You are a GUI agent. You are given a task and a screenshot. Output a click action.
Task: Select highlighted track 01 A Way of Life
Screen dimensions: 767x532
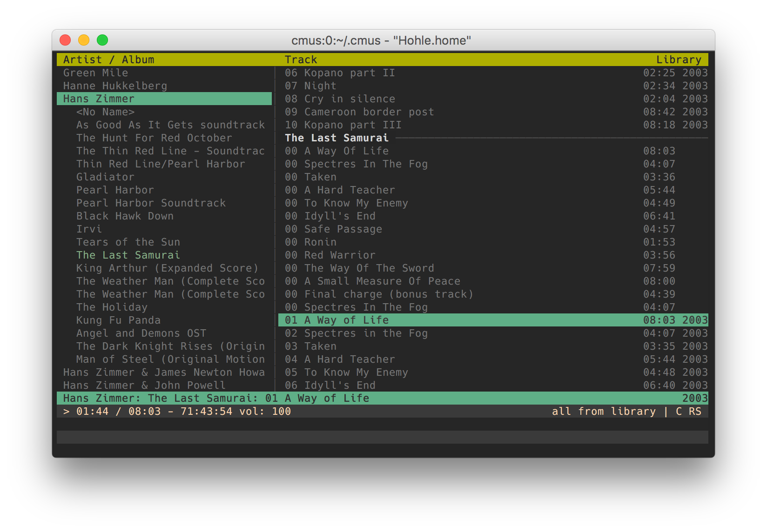[x=493, y=320]
